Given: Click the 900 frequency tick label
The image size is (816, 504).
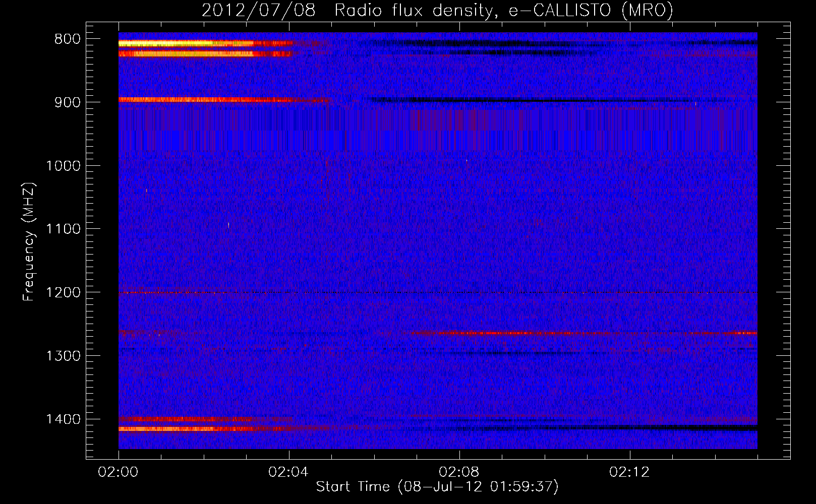Looking at the screenshot, I should (x=68, y=102).
